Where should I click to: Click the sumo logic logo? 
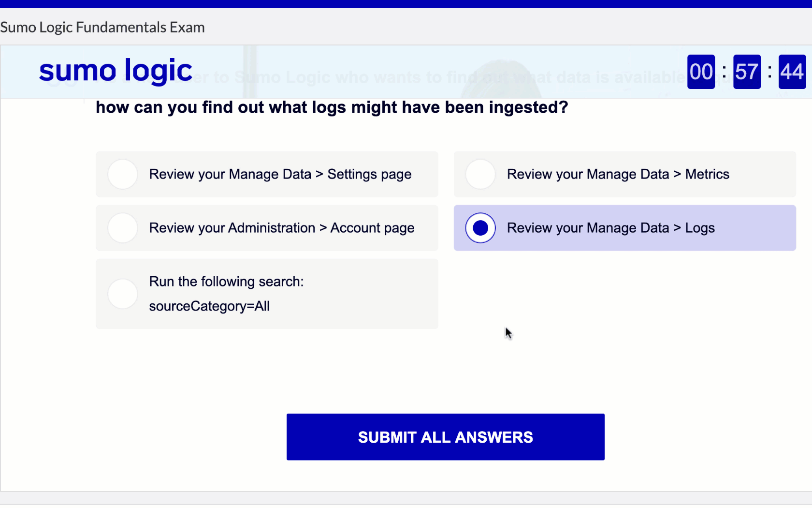[116, 71]
